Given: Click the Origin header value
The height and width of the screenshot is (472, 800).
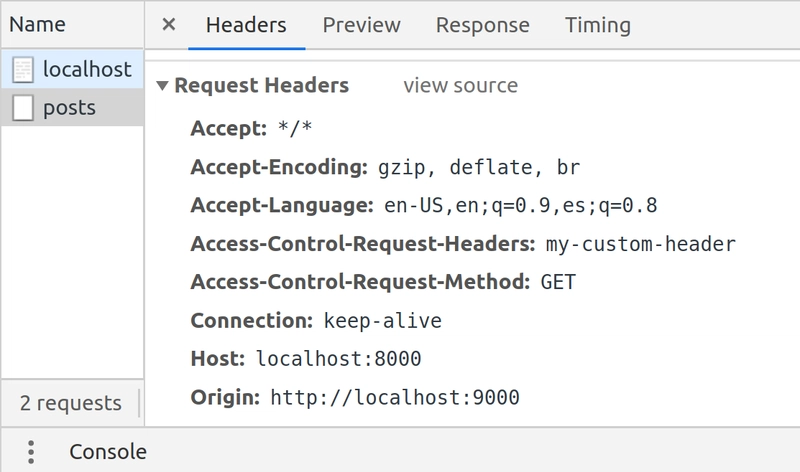Looking at the screenshot, I should (395, 398).
